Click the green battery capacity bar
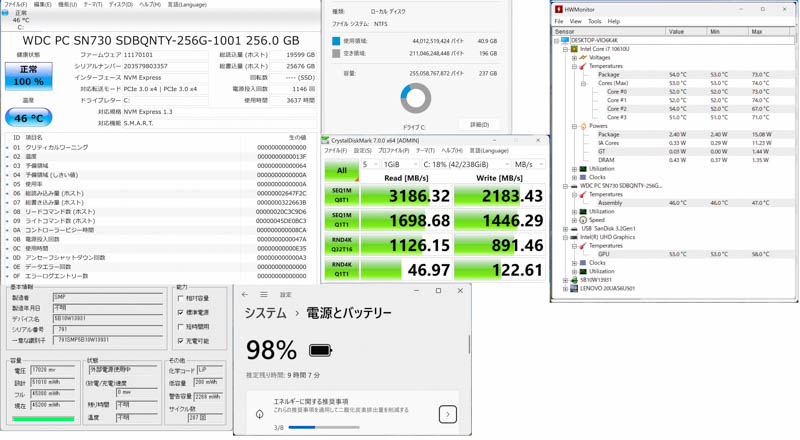The image size is (800, 440). [x=43, y=419]
